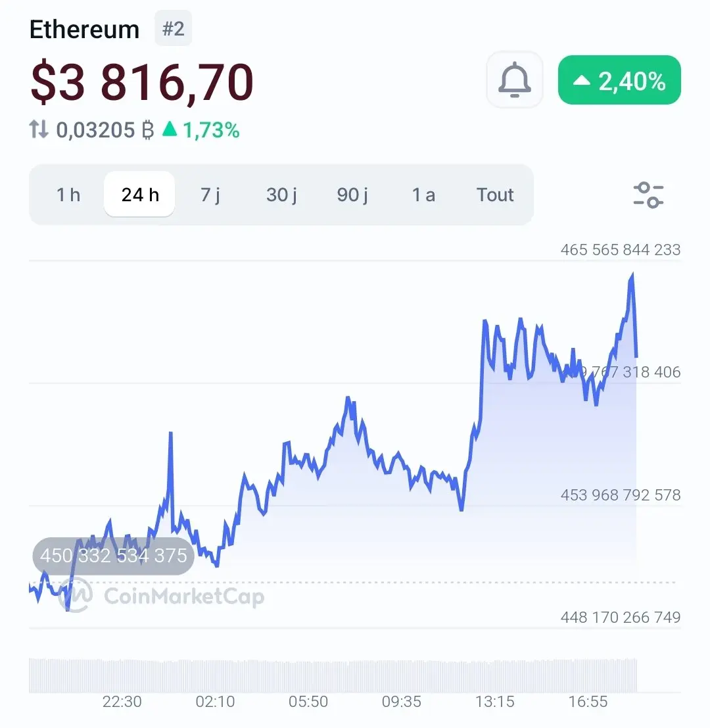Screen dimensions: 710x728
Task: Tap the chart peak near 16:55
Action: pos(632,275)
